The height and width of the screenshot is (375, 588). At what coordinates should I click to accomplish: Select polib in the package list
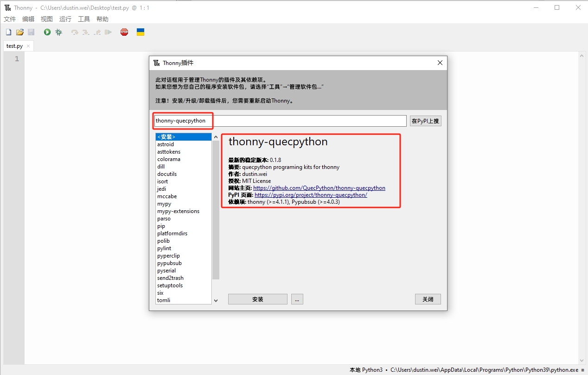184,241
